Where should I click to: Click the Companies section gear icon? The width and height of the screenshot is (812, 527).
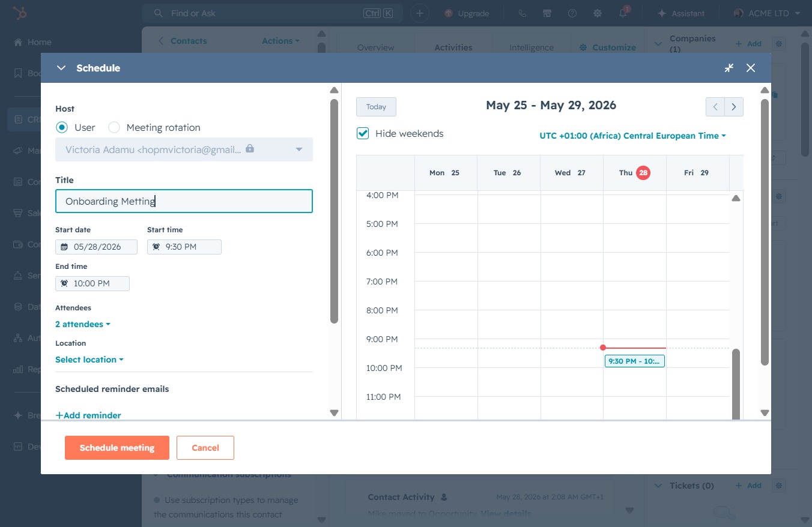pos(779,44)
